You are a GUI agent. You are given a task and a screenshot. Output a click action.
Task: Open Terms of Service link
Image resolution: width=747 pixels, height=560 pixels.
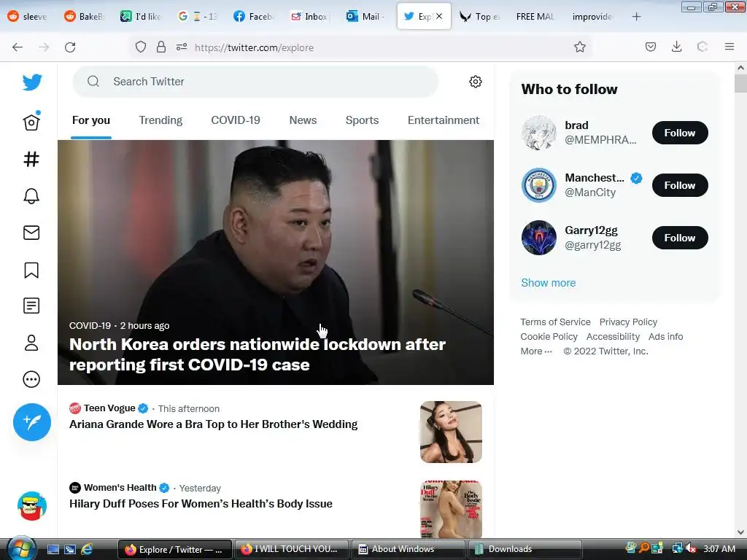coord(555,322)
